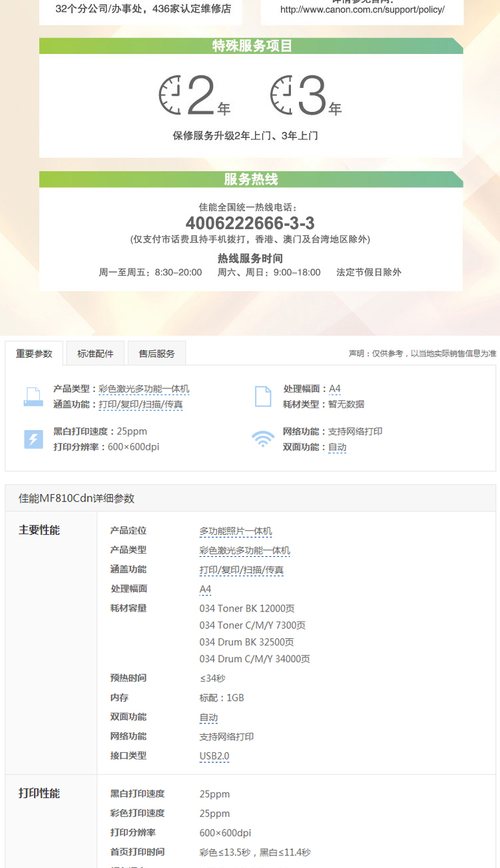Click 彩色激光多功能一体机 link in the 主要性能 table
Viewport: 500px width, 868px height.
click(244, 550)
